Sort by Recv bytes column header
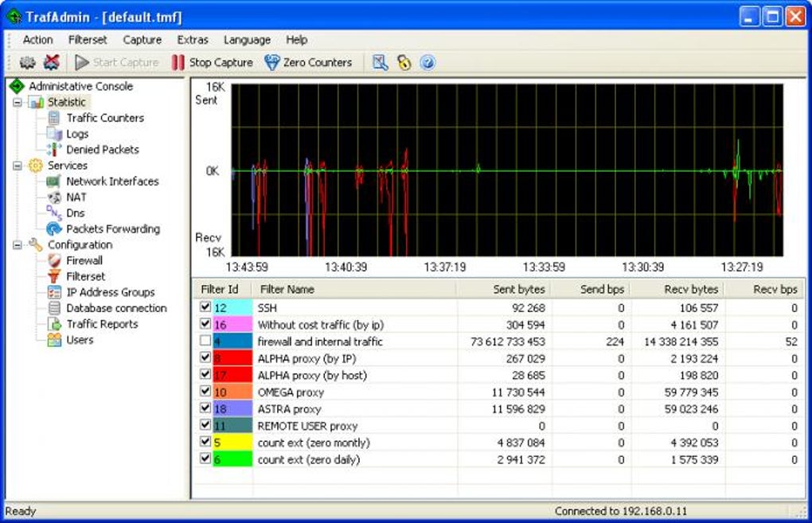The image size is (812, 523). pos(678,290)
